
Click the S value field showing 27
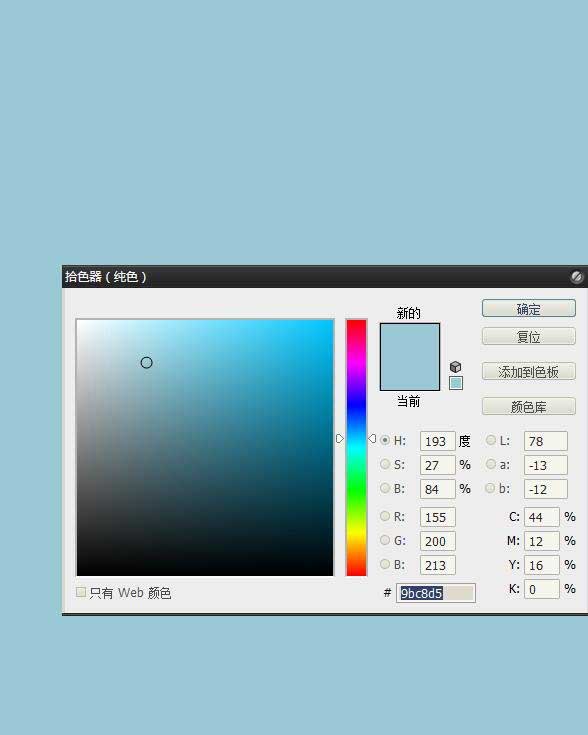[x=437, y=465]
